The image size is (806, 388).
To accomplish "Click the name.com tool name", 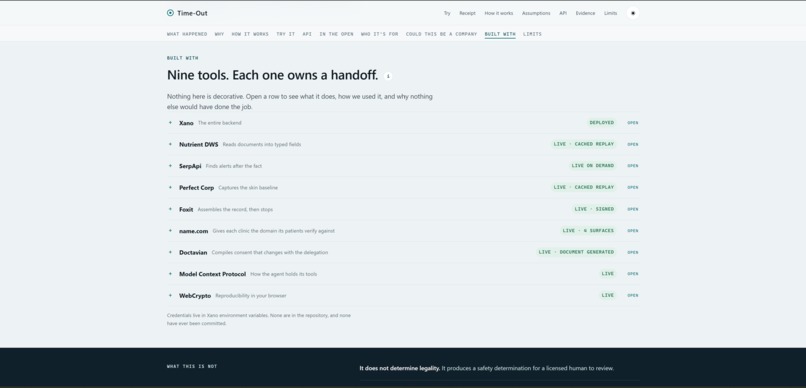I will 193,231.
